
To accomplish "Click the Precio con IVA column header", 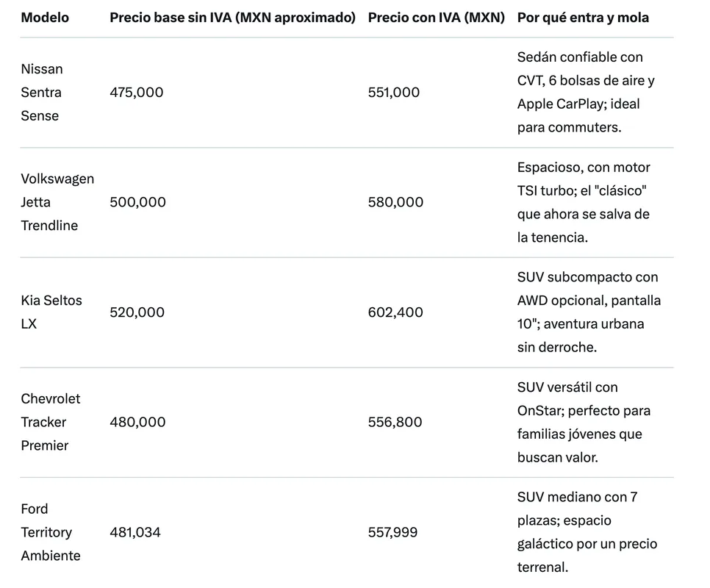I will [436, 18].
